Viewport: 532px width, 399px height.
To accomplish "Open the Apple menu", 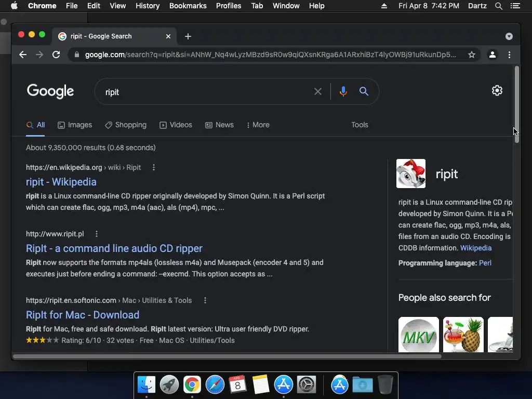I will (14, 6).
